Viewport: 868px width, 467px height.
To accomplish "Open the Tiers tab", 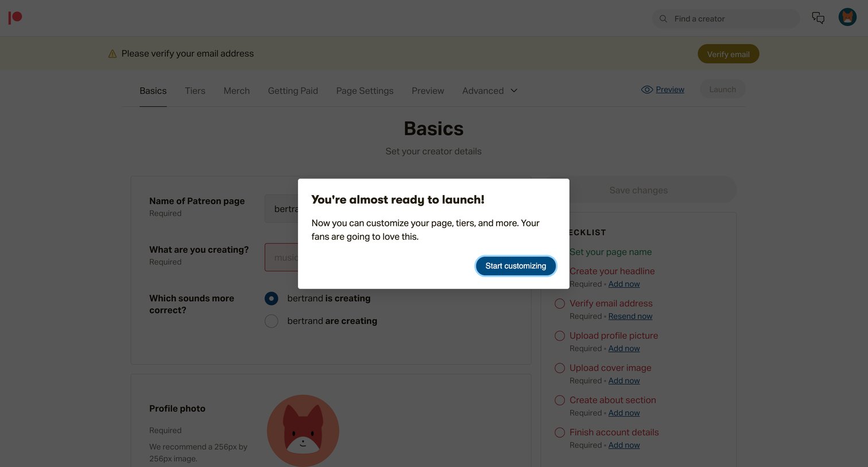I will [195, 91].
